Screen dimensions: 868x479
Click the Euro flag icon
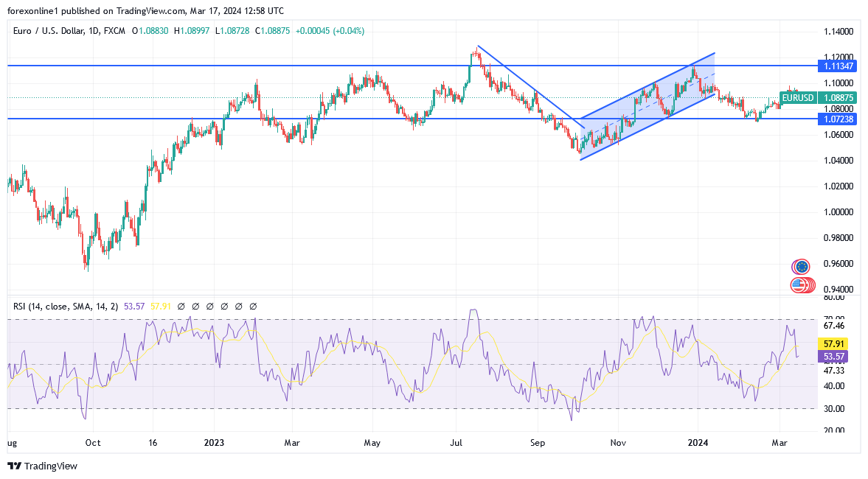pyautogui.click(x=800, y=268)
